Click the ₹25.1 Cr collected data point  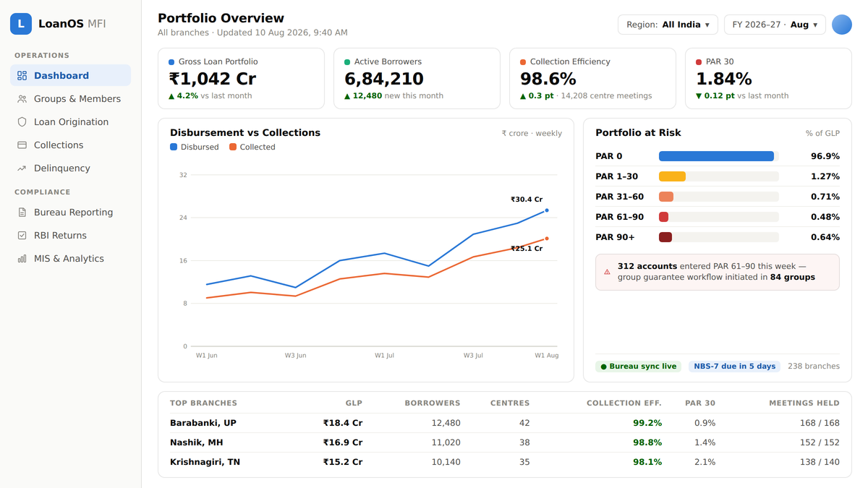547,239
